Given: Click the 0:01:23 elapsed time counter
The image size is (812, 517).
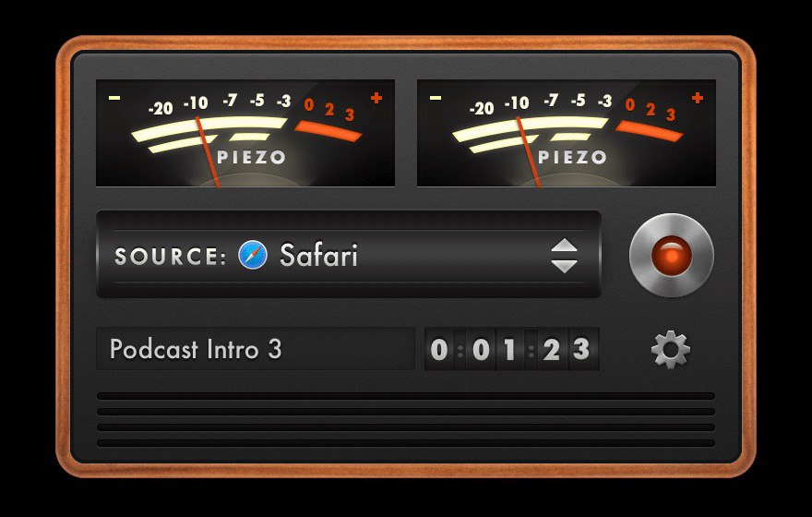Looking at the screenshot, I should click(511, 349).
